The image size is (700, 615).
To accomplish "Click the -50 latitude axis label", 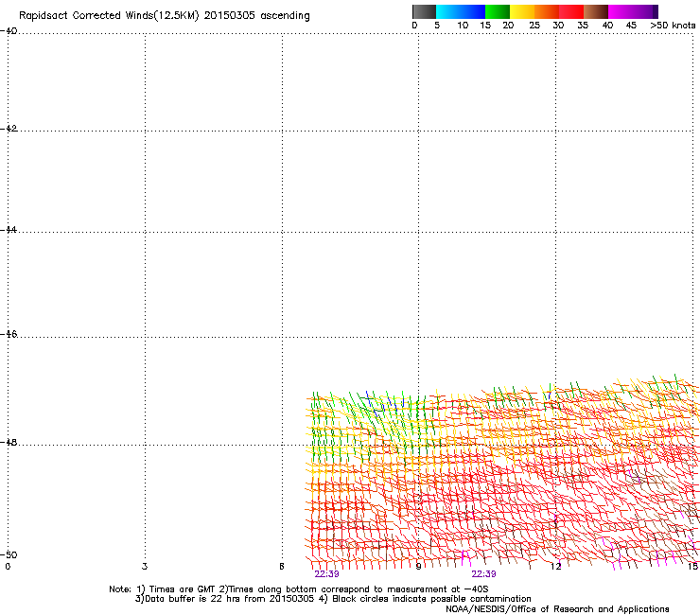I will [x=9, y=554].
